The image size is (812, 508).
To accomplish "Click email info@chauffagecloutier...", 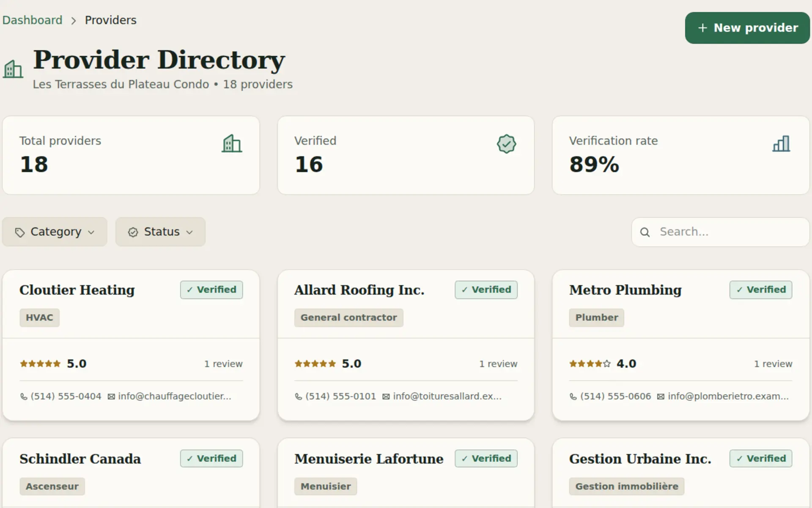I will [x=175, y=397].
